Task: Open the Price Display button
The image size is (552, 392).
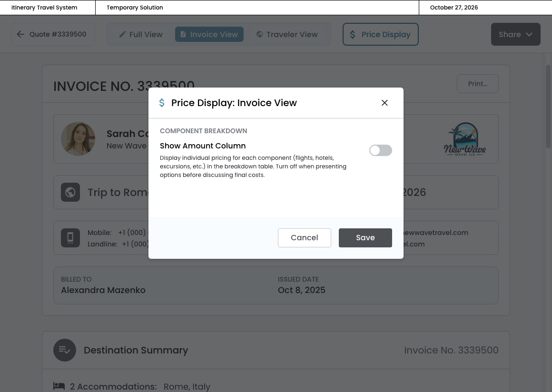Action: tap(380, 34)
